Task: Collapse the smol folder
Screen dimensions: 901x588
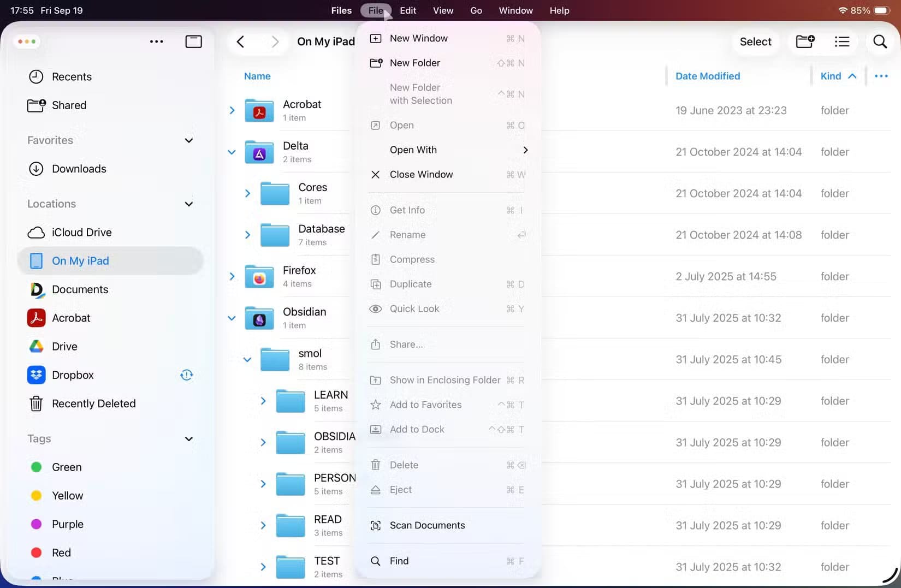Action: [x=247, y=359]
